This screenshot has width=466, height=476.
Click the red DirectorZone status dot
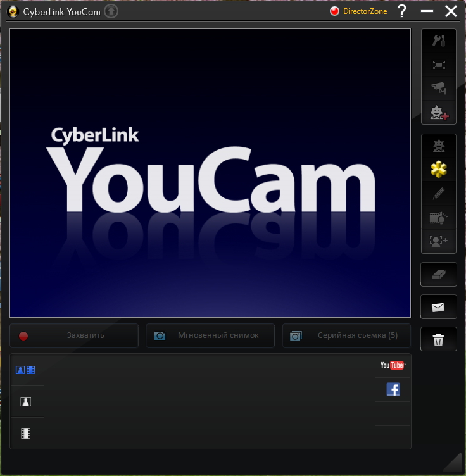(334, 11)
